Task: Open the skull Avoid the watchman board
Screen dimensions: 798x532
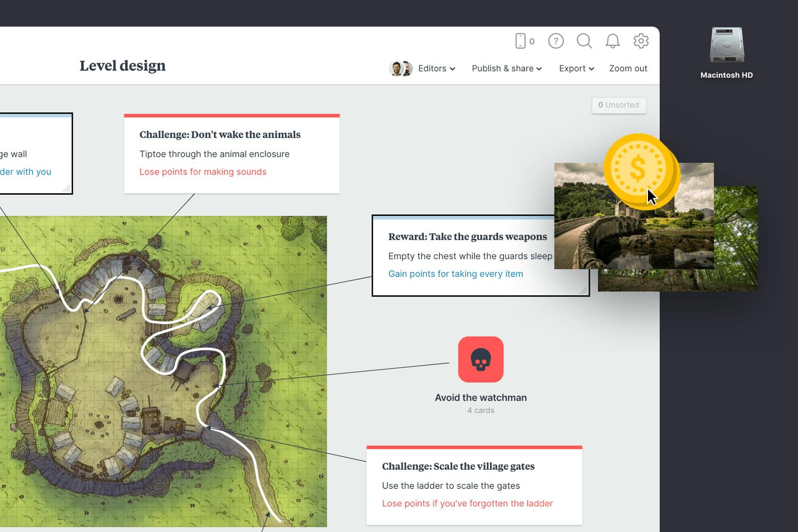Action: coord(481,360)
